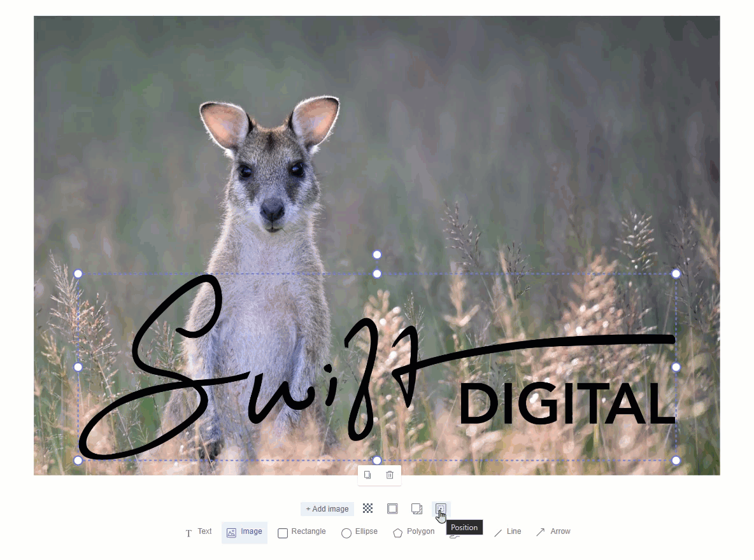Select the Text tool

199,531
